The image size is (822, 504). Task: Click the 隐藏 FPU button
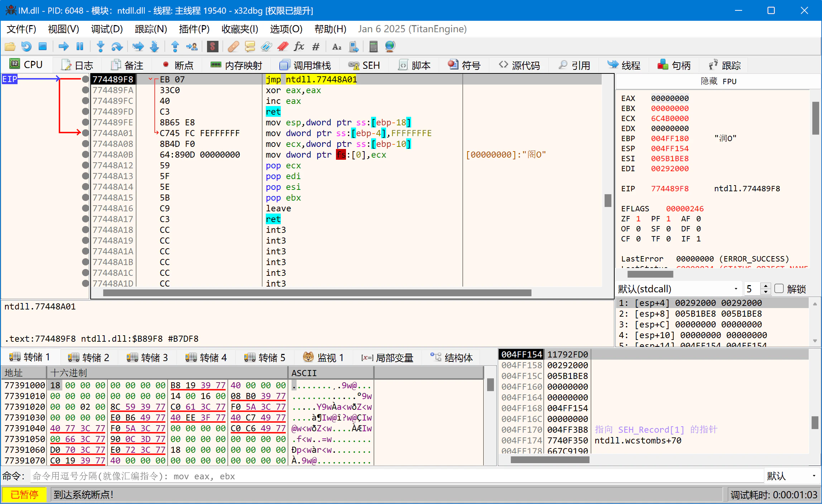718,81
